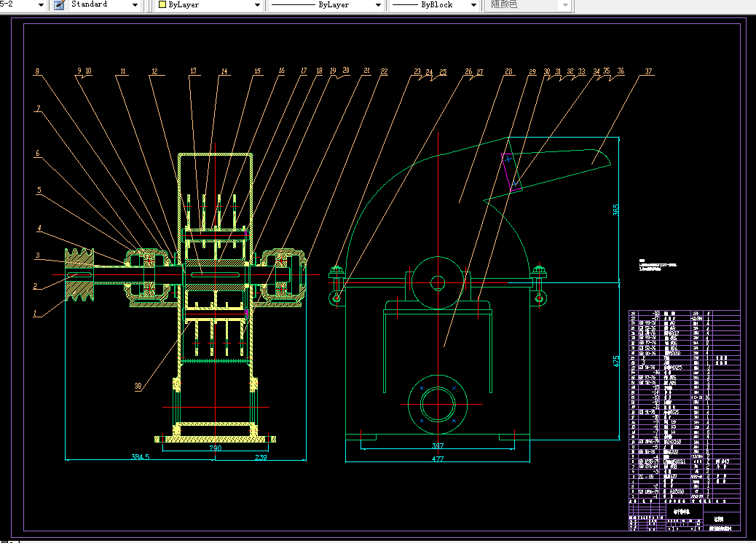Select the 384.5 dimension text
Image resolution: width=756 pixels, height=543 pixels.
point(141,457)
